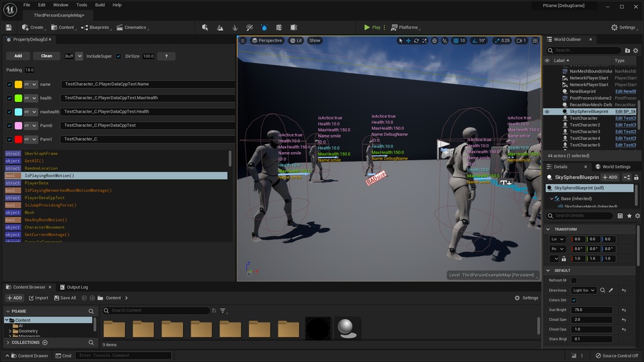This screenshot has width=644, height=362.
Task: Toggle the IncludeSuper checkbox
Action: click(x=119, y=56)
